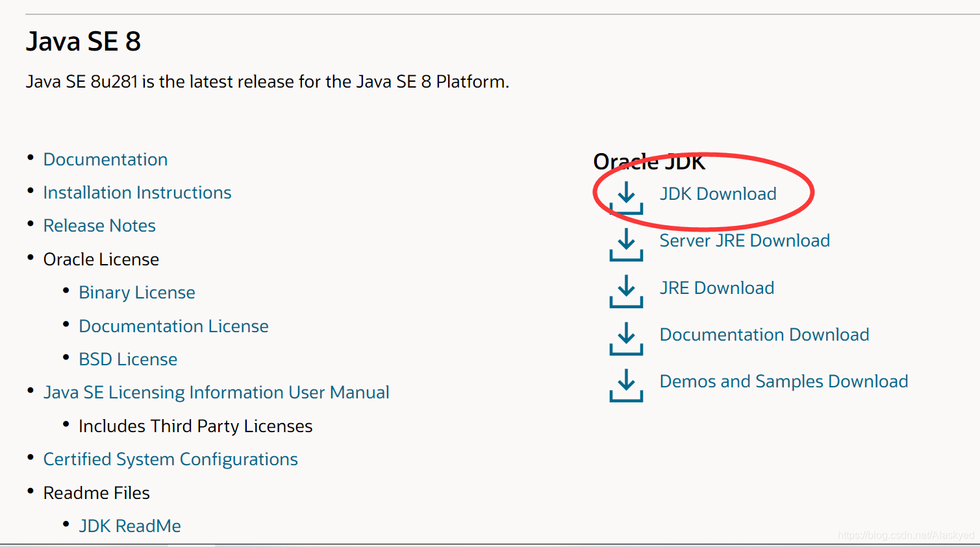
Task: Click the Java SE 8 heading
Action: coord(83,42)
